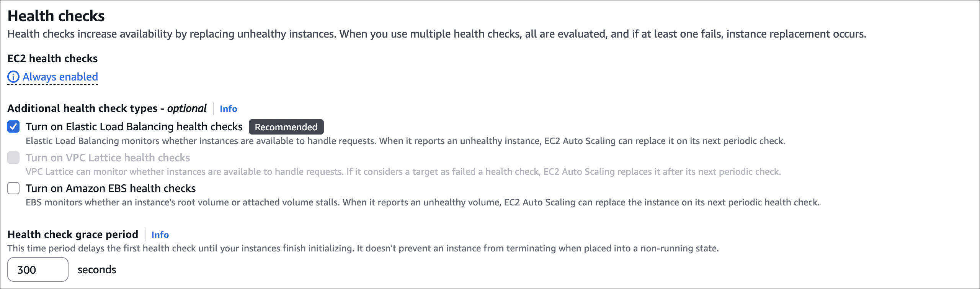Click the info circle icon beside Always enabled
This screenshot has height=289, width=980.
pyautogui.click(x=13, y=77)
